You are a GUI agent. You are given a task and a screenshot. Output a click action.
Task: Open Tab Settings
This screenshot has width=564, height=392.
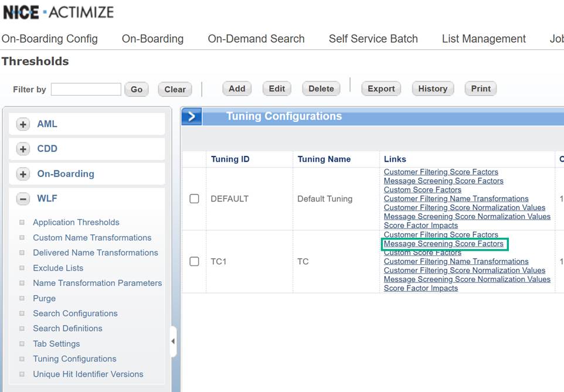56,344
